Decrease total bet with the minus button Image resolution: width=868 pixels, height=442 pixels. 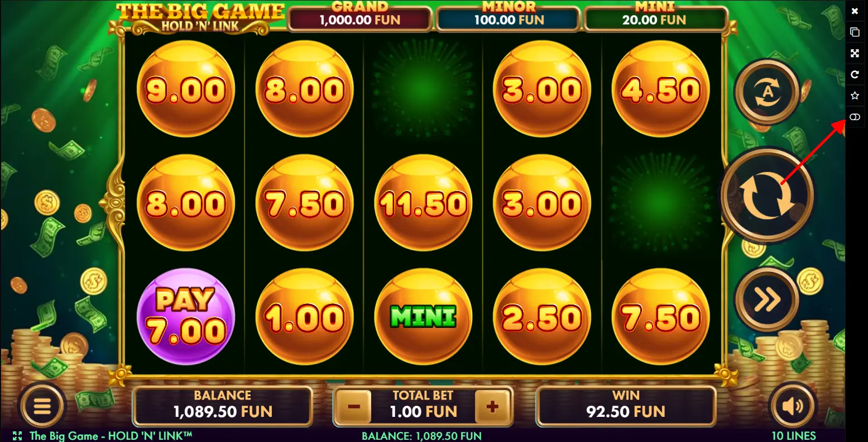click(354, 406)
